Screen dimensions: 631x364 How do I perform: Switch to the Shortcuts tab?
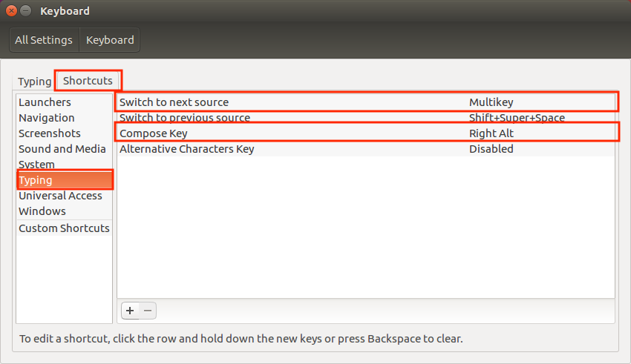point(88,80)
